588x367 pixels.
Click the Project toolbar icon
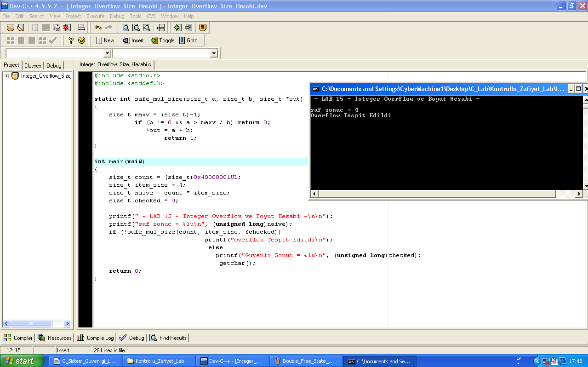10,28
